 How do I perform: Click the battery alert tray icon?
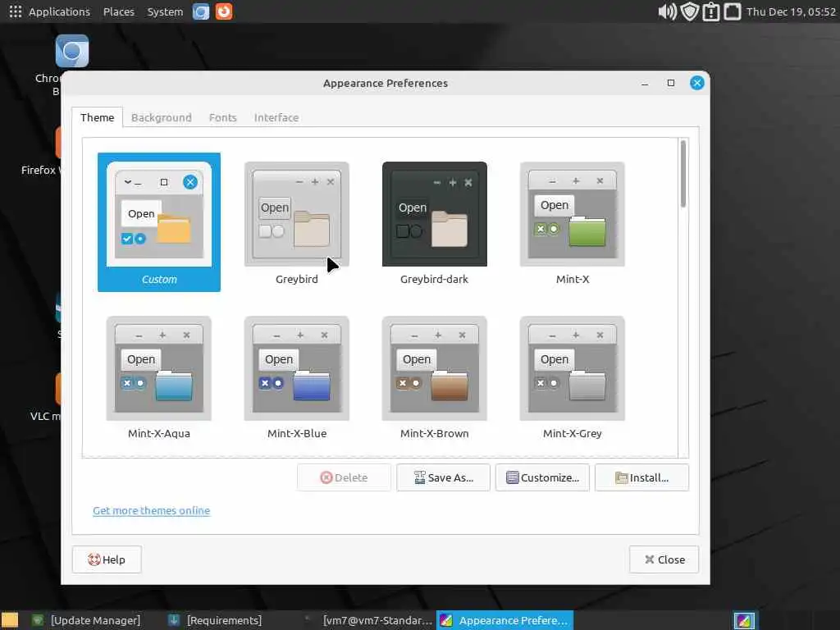(711, 11)
